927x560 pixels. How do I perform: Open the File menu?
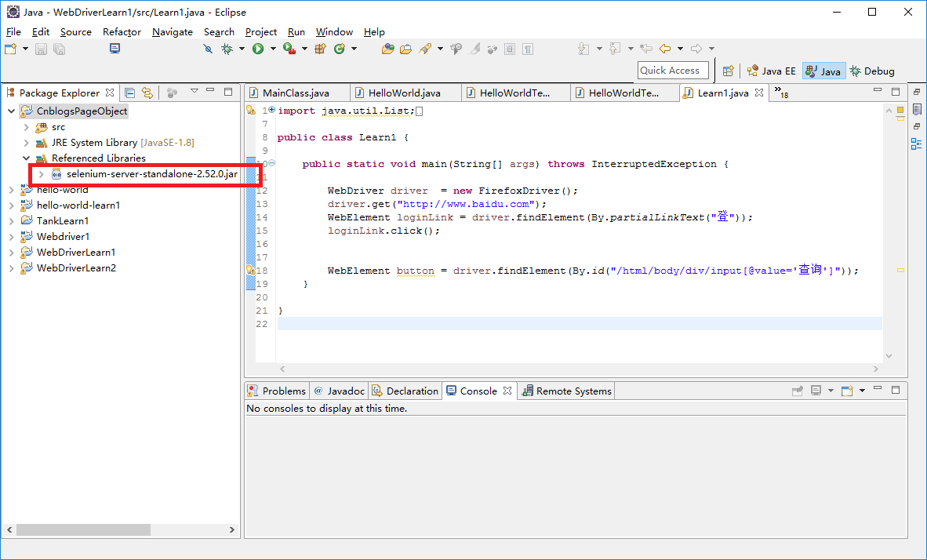[x=13, y=32]
